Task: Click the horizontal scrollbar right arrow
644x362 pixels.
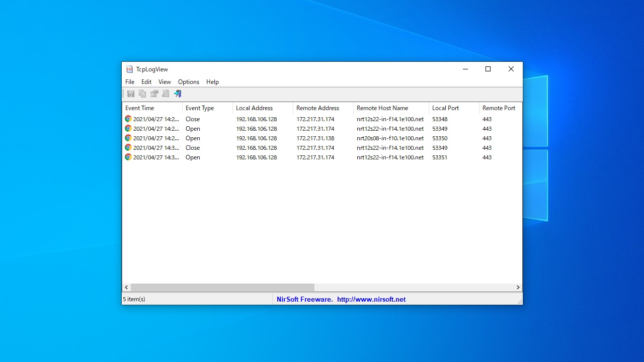Action: coord(518,288)
